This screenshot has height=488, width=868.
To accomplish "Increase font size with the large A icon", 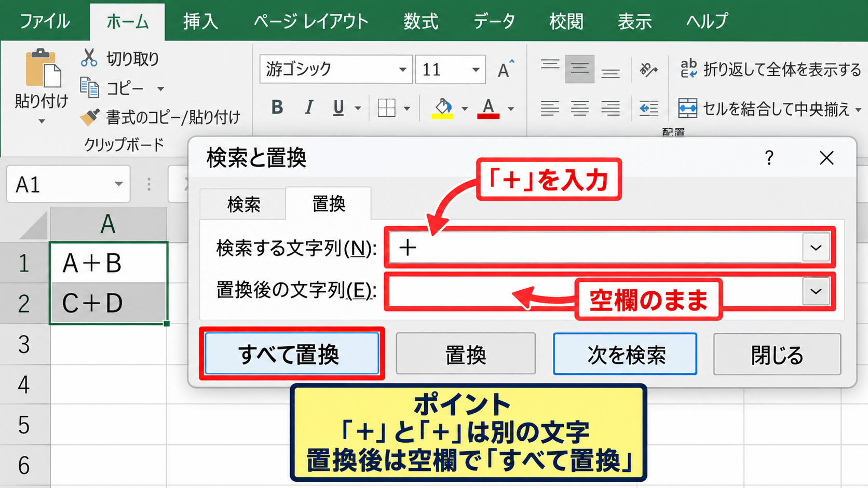I will [506, 69].
